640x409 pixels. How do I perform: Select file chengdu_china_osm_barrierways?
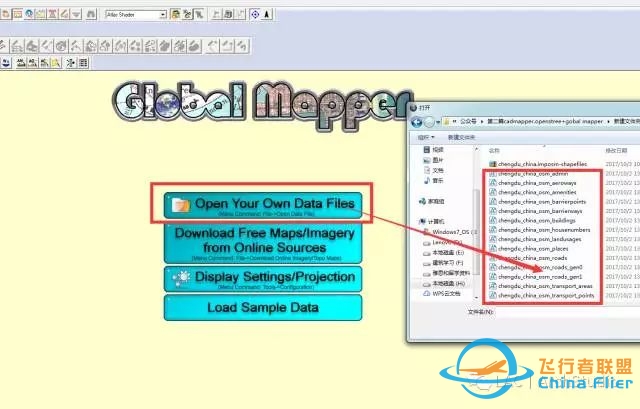click(536, 211)
